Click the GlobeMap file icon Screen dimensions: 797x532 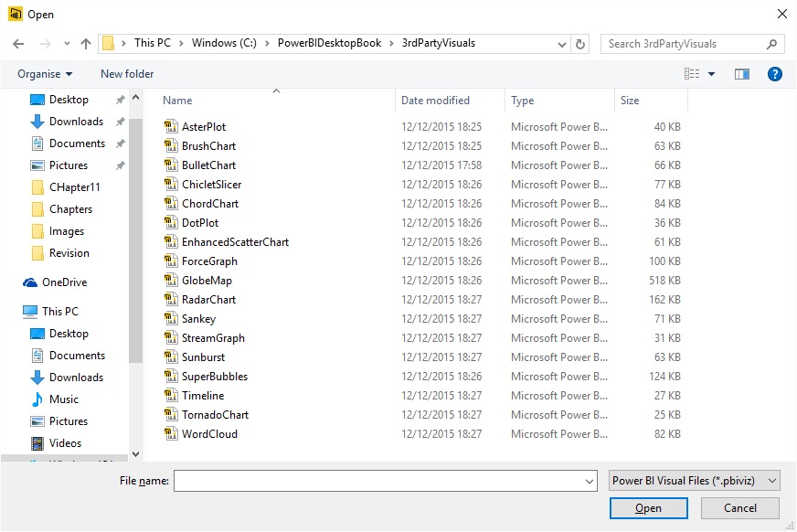point(171,280)
